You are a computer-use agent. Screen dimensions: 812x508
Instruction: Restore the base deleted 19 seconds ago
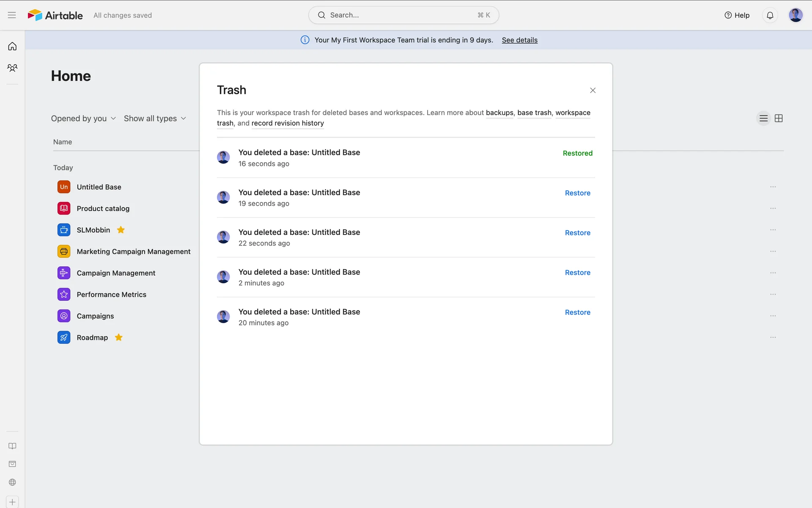pos(577,193)
